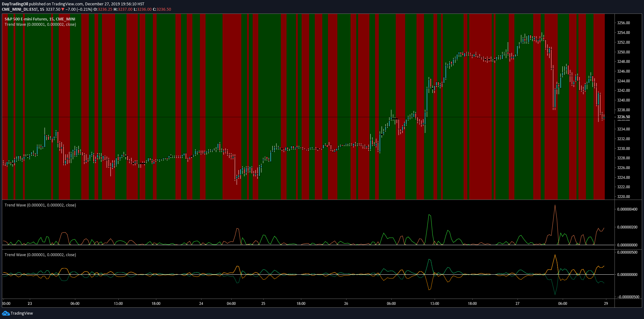Click the H:3237.00 high value

tap(123, 9)
